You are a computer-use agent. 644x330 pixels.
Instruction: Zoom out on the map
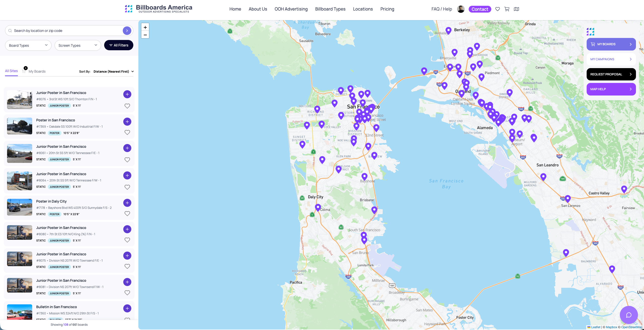tap(145, 34)
